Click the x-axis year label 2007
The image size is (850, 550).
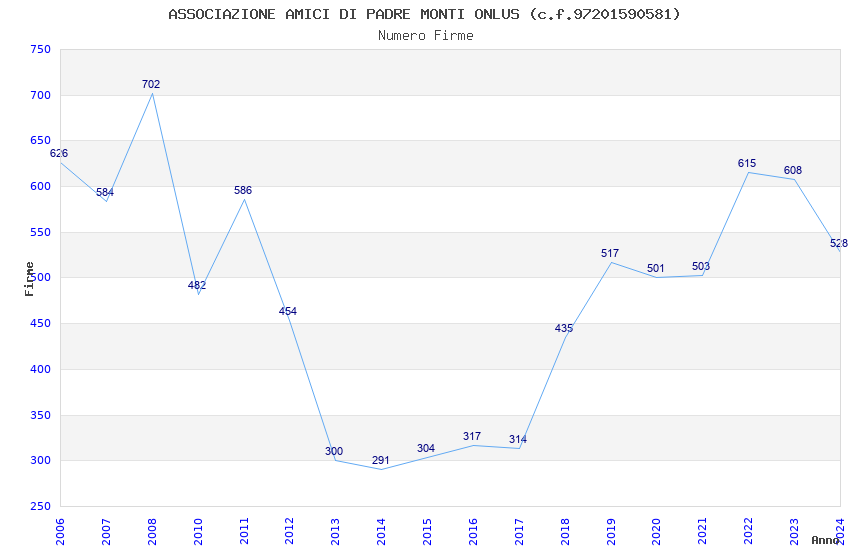click(106, 531)
